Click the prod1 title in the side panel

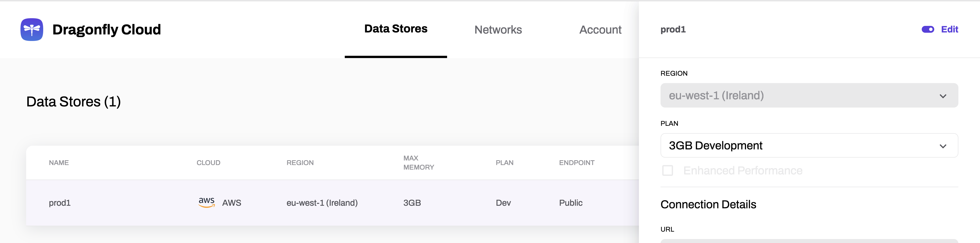673,29
